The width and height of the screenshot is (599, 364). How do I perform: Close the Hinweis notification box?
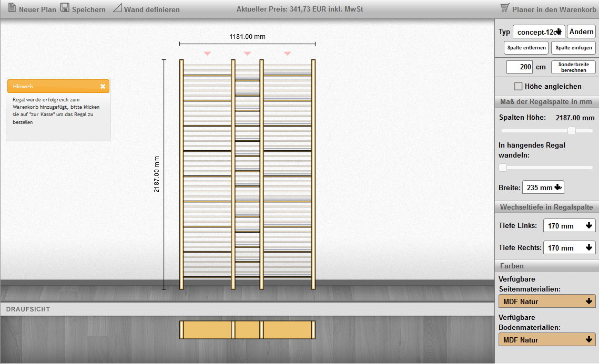(x=103, y=86)
